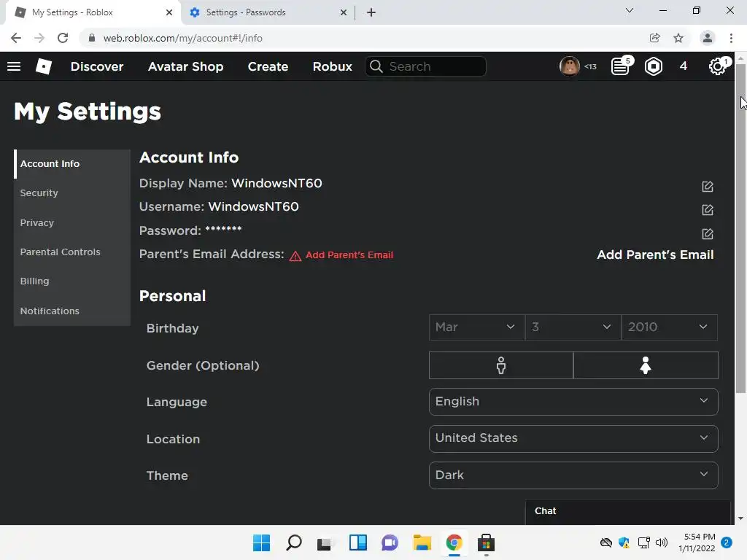Image resolution: width=747 pixels, height=560 pixels.
Task: Switch to Settings - Passwords browser tab
Action: [x=267, y=12]
